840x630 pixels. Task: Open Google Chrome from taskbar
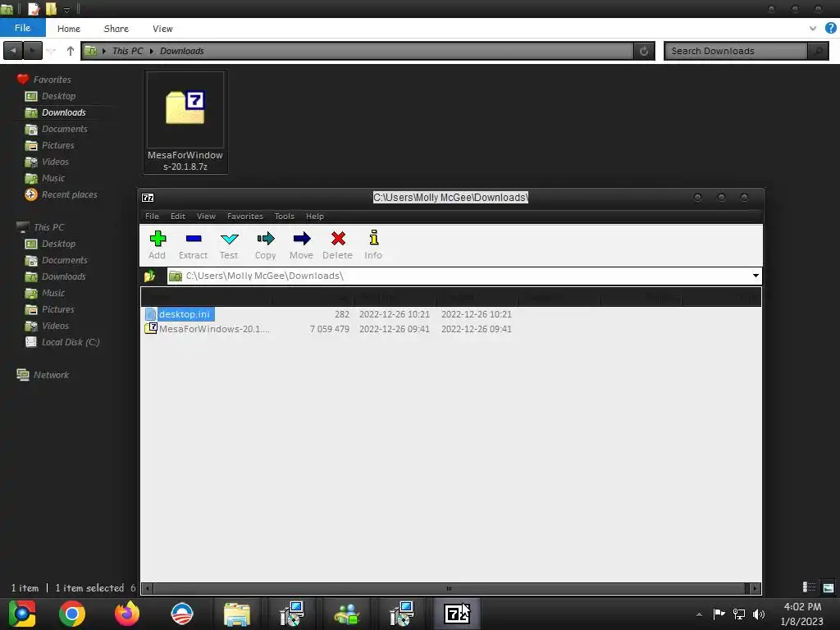72,614
